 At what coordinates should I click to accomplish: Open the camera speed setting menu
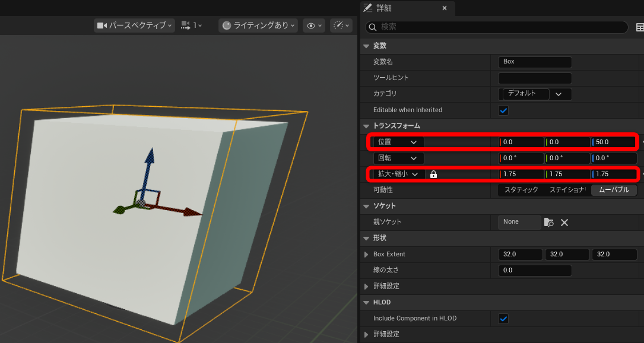(192, 26)
